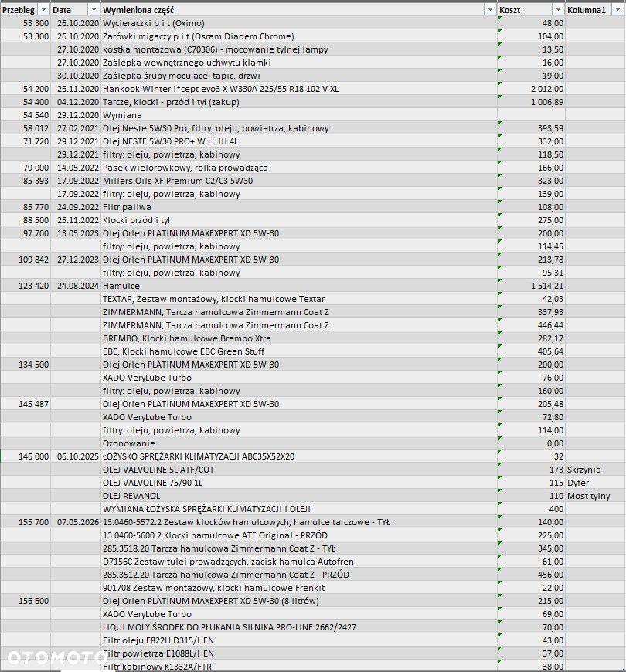Open the Kolumna1 filter dropdown

pos(617,9)
